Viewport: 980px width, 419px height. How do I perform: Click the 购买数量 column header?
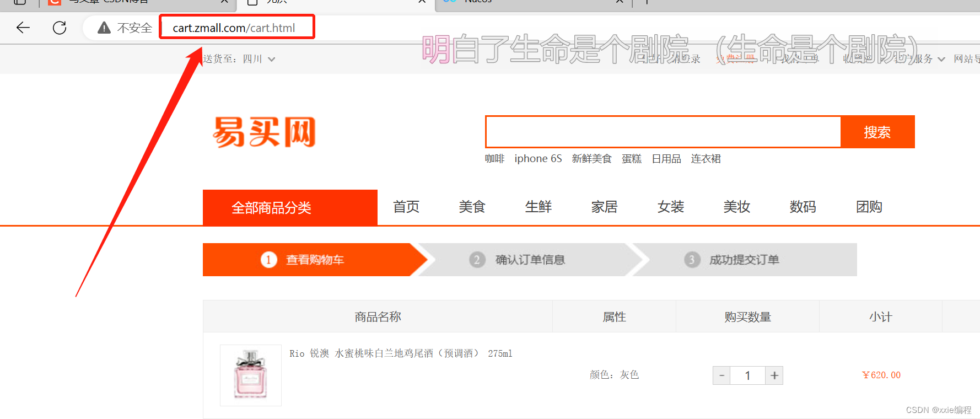click(748, 317)
